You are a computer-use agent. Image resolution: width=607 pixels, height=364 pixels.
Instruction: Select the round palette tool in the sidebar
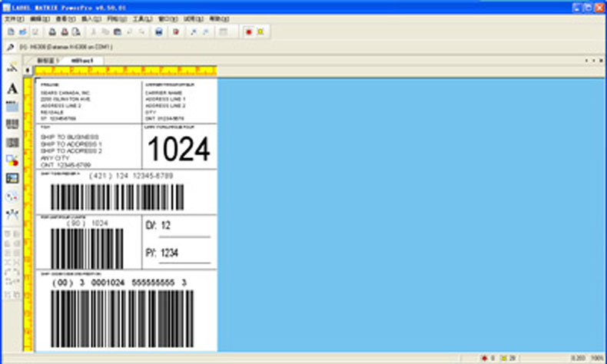[12, 197]
